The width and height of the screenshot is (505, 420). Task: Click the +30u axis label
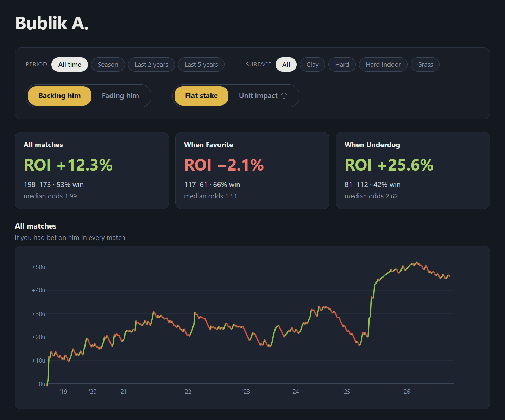click(39, 314)
